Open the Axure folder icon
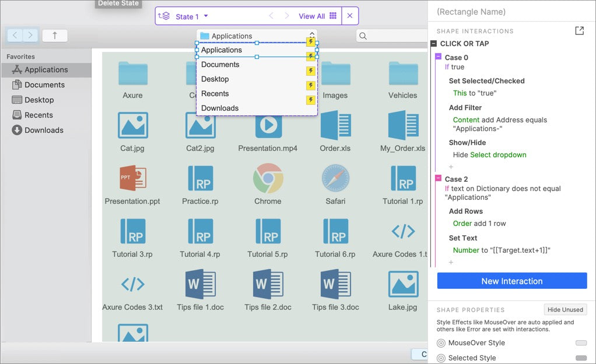Screen dimensions: 596x364 [132, 73]
